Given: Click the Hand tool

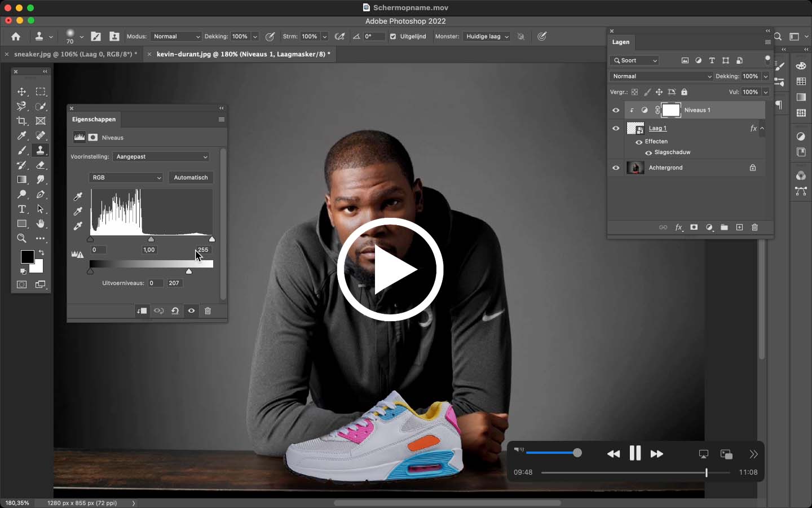Looking at the screenshot, I should click(x=41, y=224).
